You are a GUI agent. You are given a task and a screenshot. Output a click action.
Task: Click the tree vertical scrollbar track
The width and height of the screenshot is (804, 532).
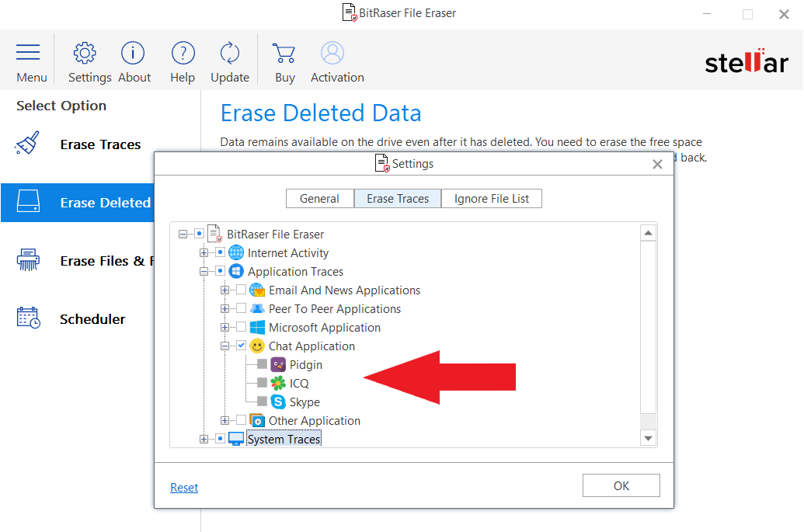[x=648, y=336]
